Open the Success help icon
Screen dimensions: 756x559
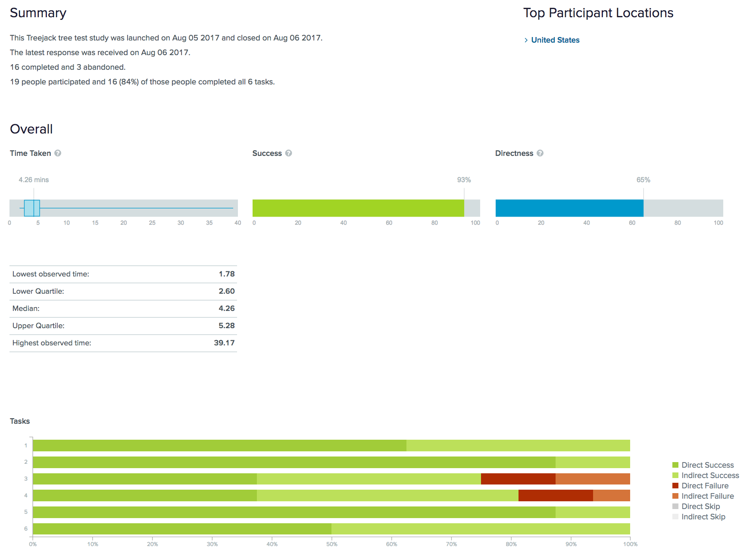[x=289, y=153]
